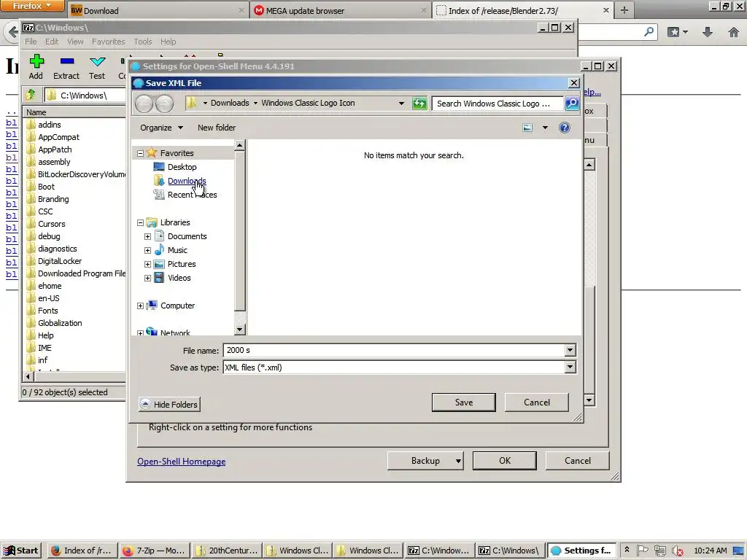The width and height of the screenshot is (747, 560).
Task: Select Documents library in navigation pane
Action: click(x=187, y=236)
